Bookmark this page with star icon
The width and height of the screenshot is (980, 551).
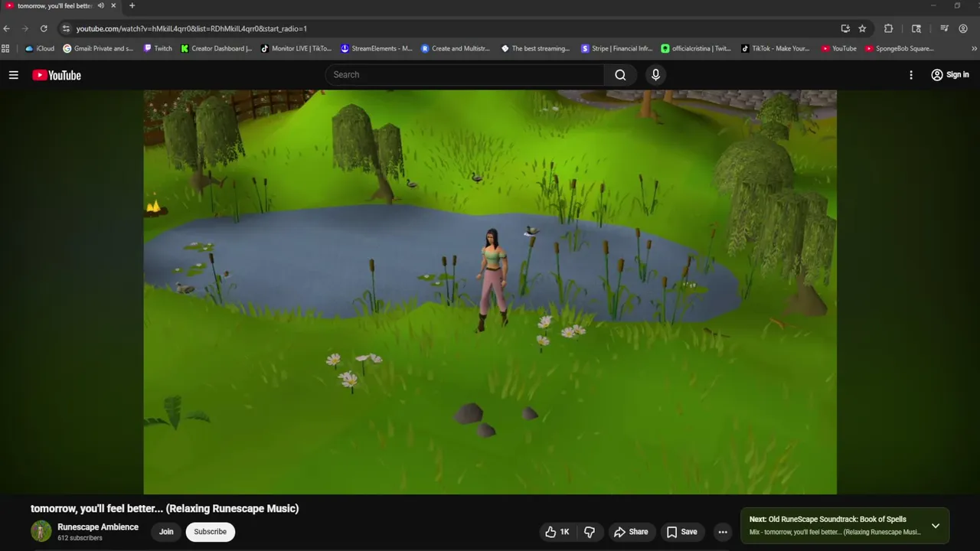pos(862,28)
